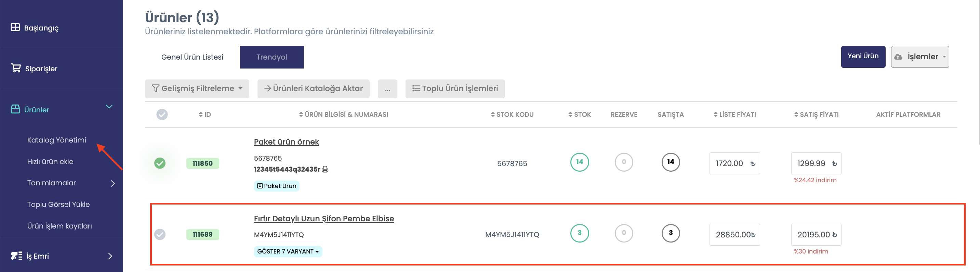Click the cloud icon on İşlemer button

[898, 57]
